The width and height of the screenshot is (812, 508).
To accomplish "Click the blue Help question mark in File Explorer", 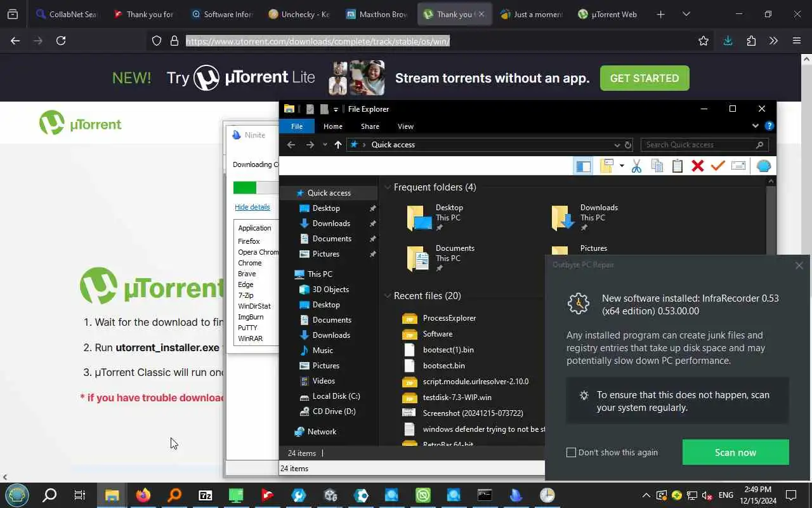I will [769, 126].
